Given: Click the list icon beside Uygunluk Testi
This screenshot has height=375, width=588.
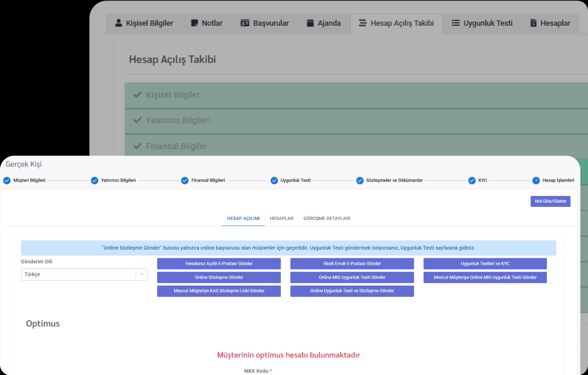Looking at the screenshot, I should click(x=455, y=23).
